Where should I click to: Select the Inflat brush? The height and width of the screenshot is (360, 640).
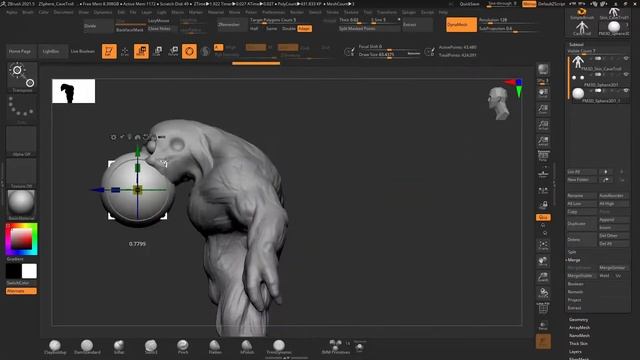[x=119, y=347]
